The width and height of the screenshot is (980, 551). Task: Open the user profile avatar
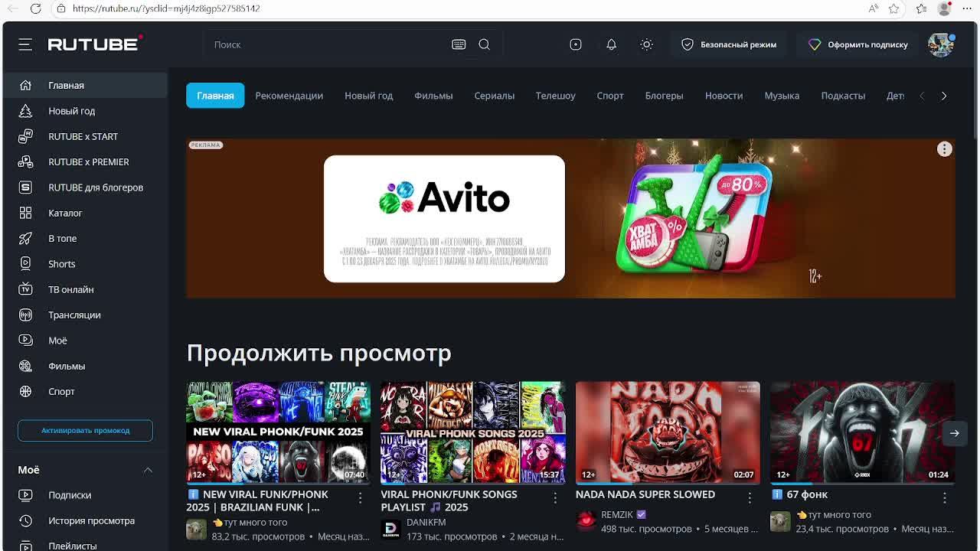click(x=941, y=44)
